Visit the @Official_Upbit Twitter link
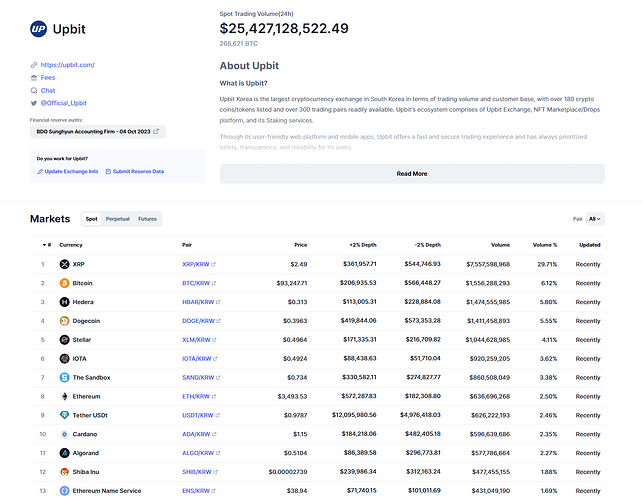This screenshot has height=500, width=643. pos(64,103)
